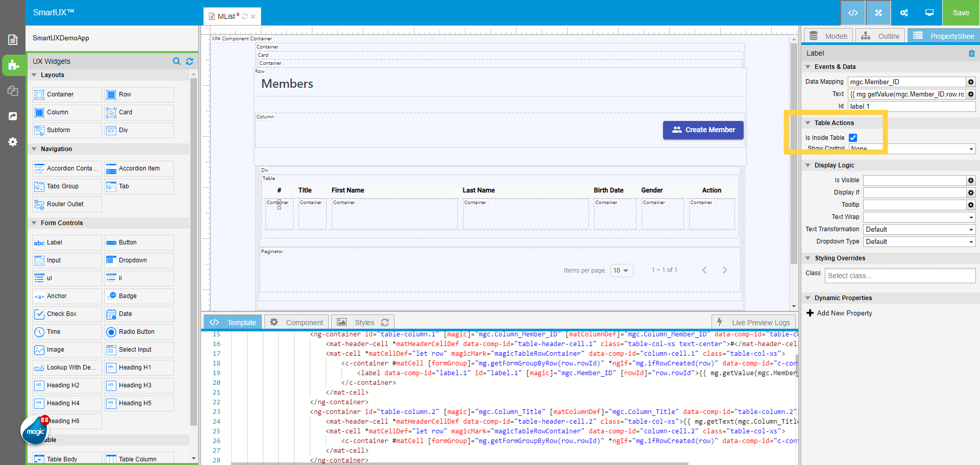
Task: Select the puzzle-piece widgets icon in left sidebar
Action: pos(13,65)
